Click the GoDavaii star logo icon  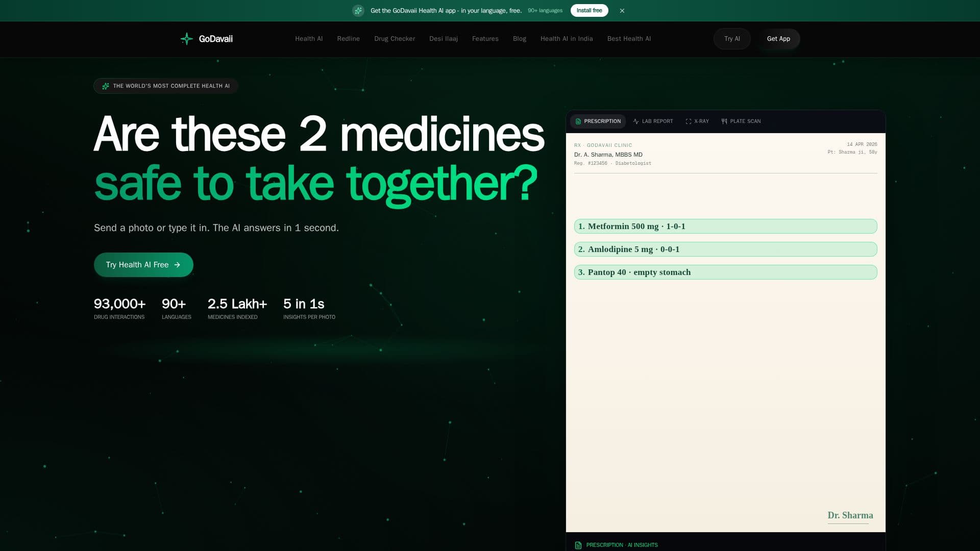click(x=187, y=39)
